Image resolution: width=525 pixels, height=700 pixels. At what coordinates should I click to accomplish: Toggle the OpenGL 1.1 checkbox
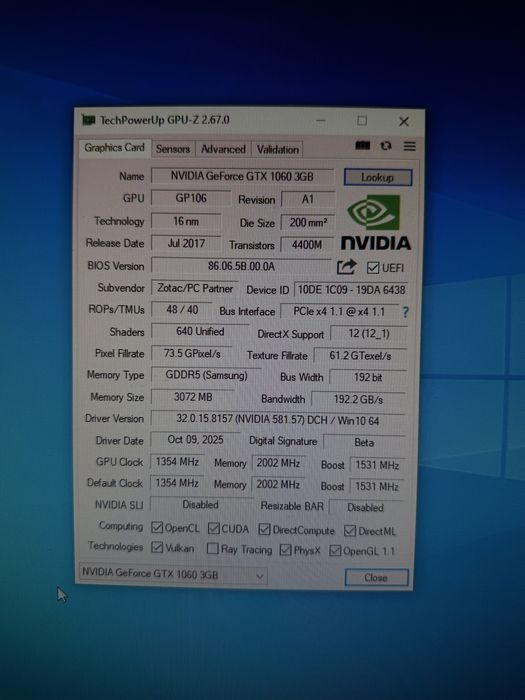click(335, 551)
